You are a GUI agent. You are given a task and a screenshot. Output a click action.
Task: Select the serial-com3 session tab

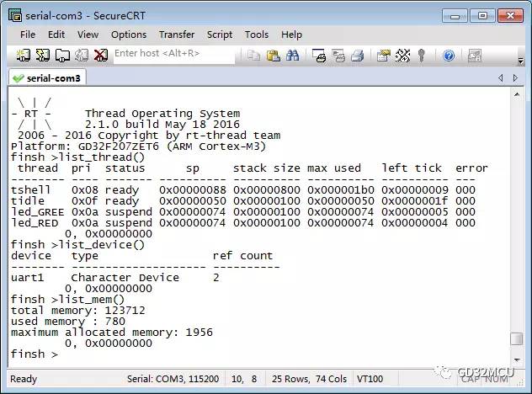point(47,78)
